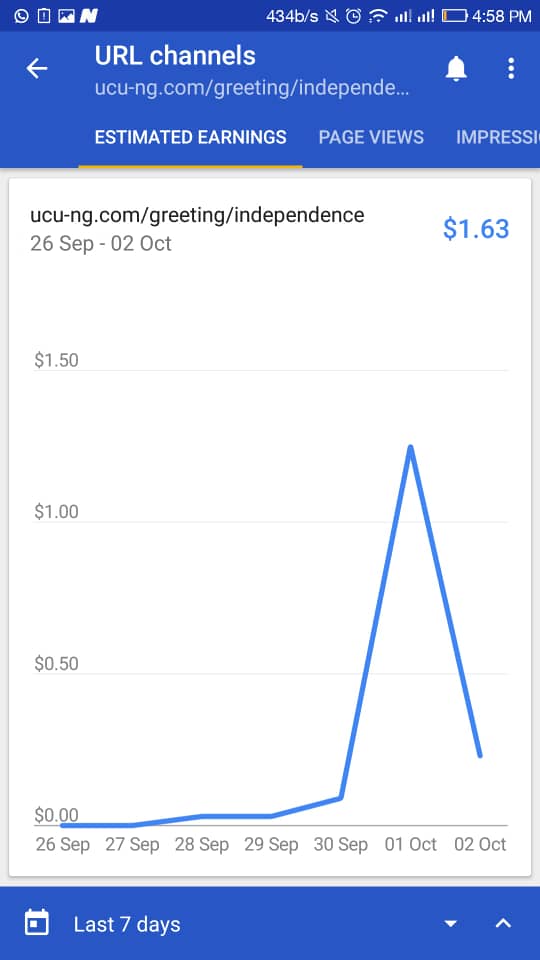Switch to Estimated Earnings tab
Image resolution: width=540 pixels, height=960 pixels.
click(x=190, y=137)
